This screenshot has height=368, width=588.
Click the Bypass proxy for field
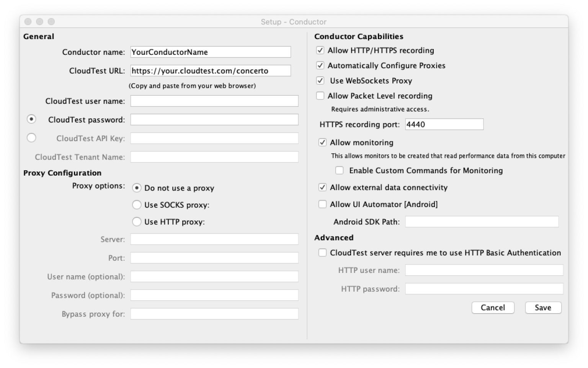pyautogui.click(x=214, y=314)
